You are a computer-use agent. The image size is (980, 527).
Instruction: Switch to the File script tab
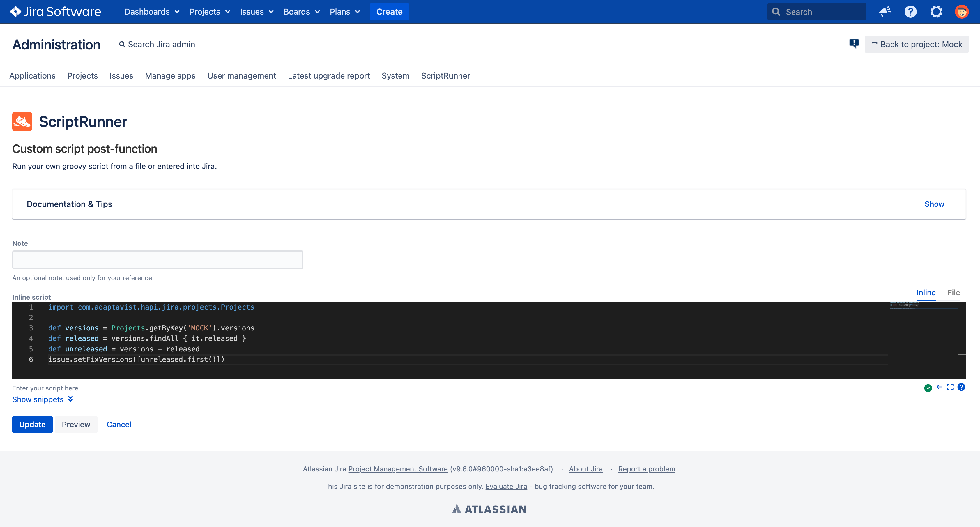pos(954,293)
